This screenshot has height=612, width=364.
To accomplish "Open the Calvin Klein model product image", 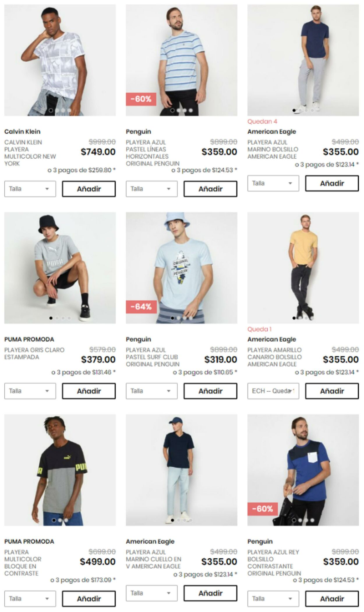I will tap(60, 60).
